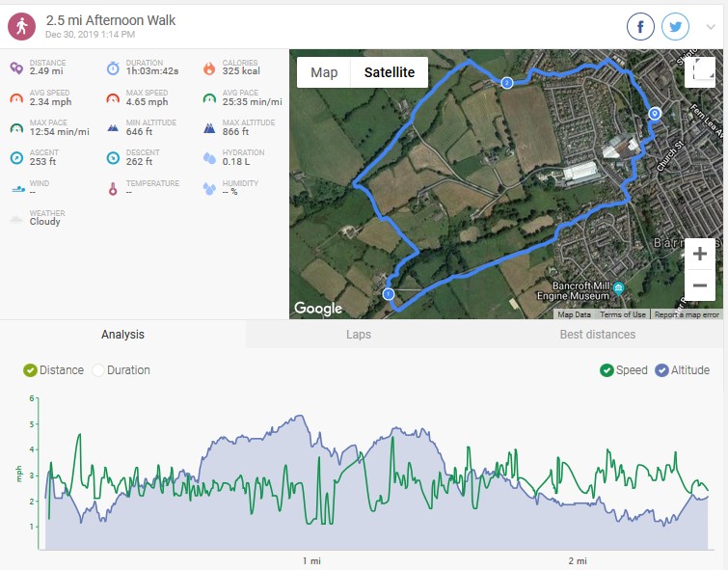Share workout on Facebook
Screen dimensions: 728x570
pos(641,26)
